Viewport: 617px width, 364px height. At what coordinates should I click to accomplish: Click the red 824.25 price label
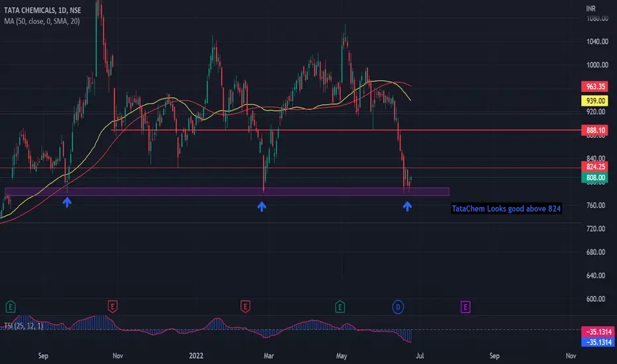pos(594,167)
